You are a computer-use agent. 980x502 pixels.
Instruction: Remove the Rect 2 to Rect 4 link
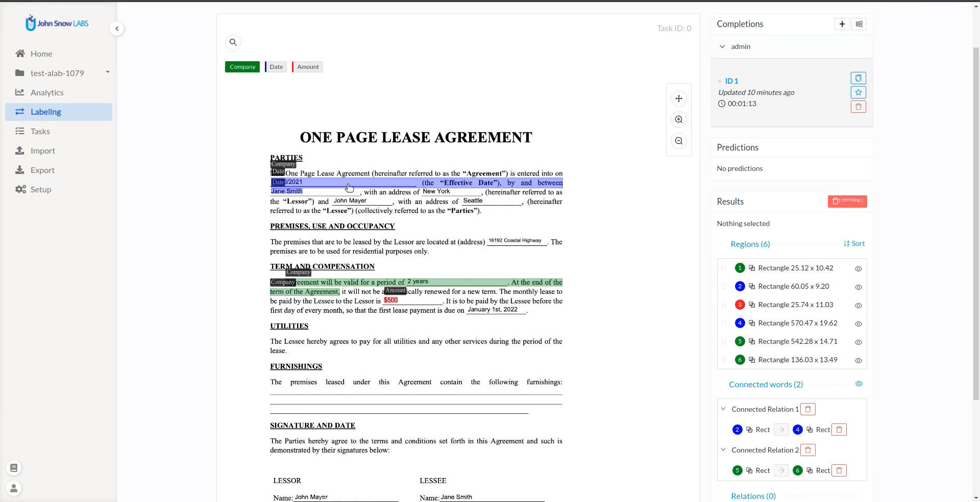pyautogui.click(x=839, y=430)
